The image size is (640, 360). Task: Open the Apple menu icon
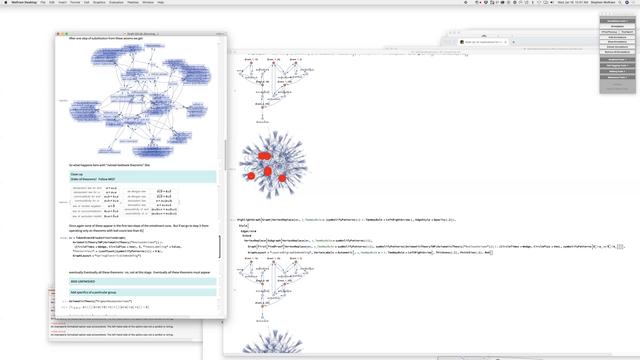pyautogui.click(x=6, y=2)
